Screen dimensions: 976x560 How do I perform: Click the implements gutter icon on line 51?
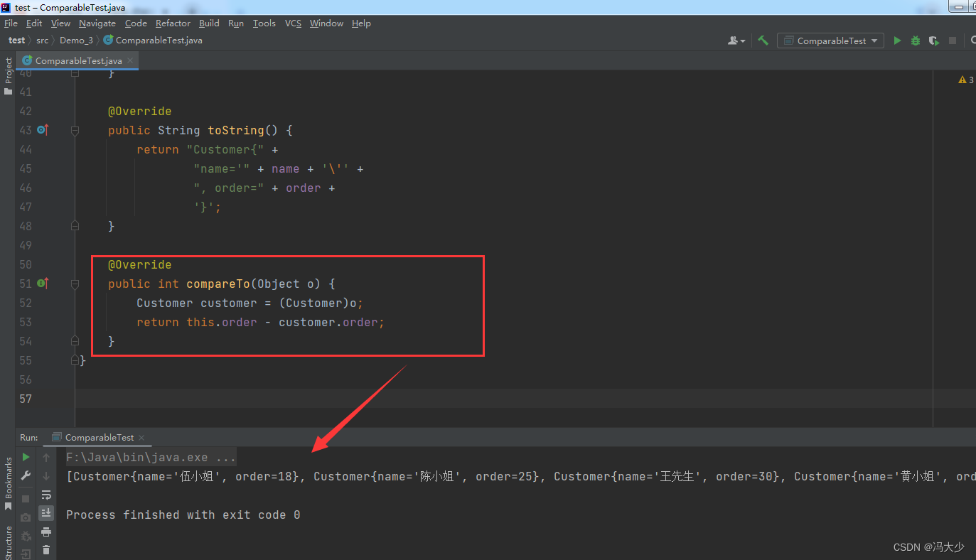coord(42,283)
